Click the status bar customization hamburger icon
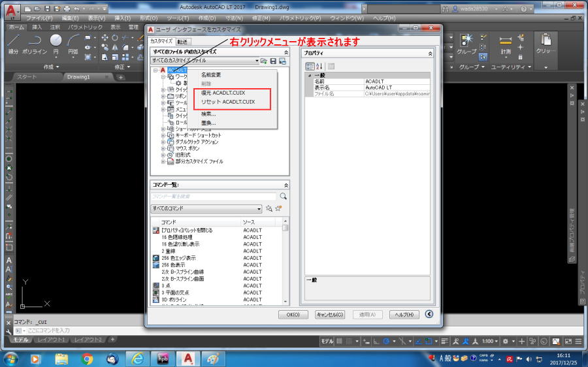 pyautogui.click(x=578, y=341)
